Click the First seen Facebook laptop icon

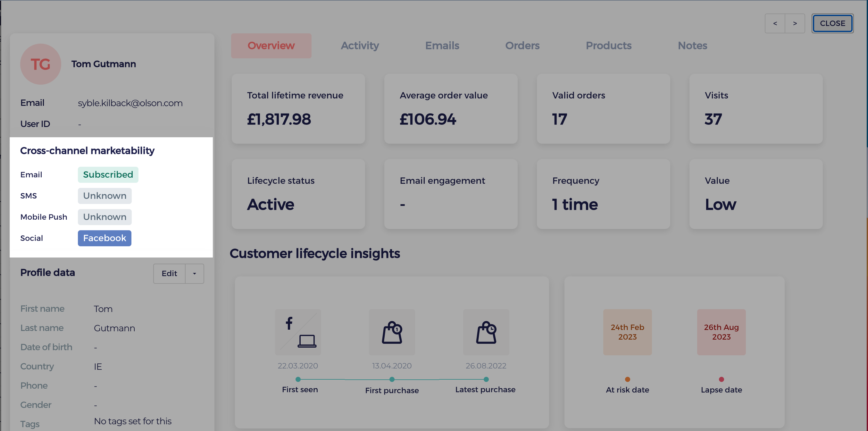tap(298, 332)
